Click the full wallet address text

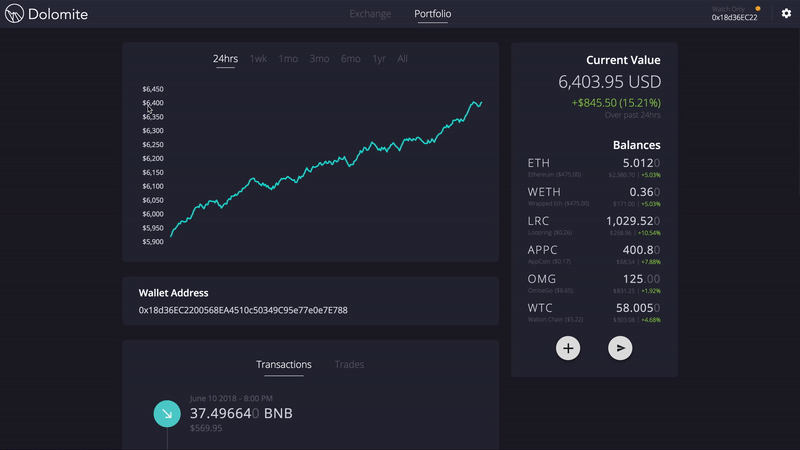pos(243,311)
